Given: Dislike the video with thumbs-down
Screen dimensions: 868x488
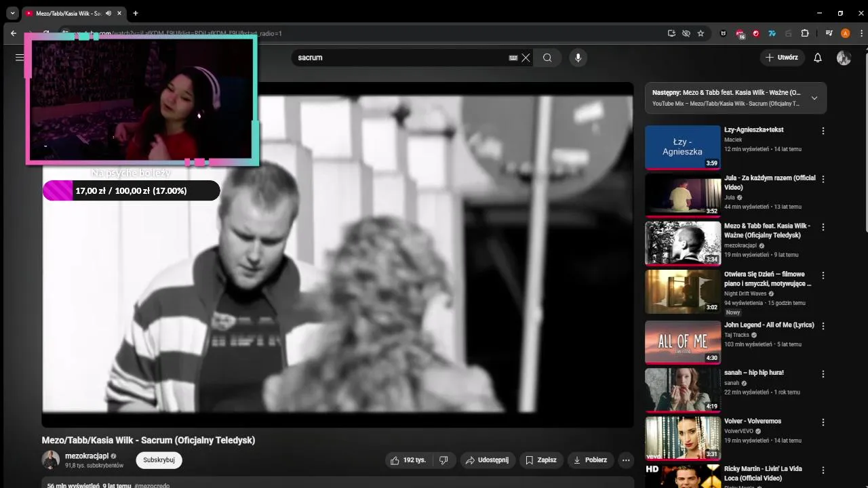Looking at the screenshot, I should (x=443, y=460).
